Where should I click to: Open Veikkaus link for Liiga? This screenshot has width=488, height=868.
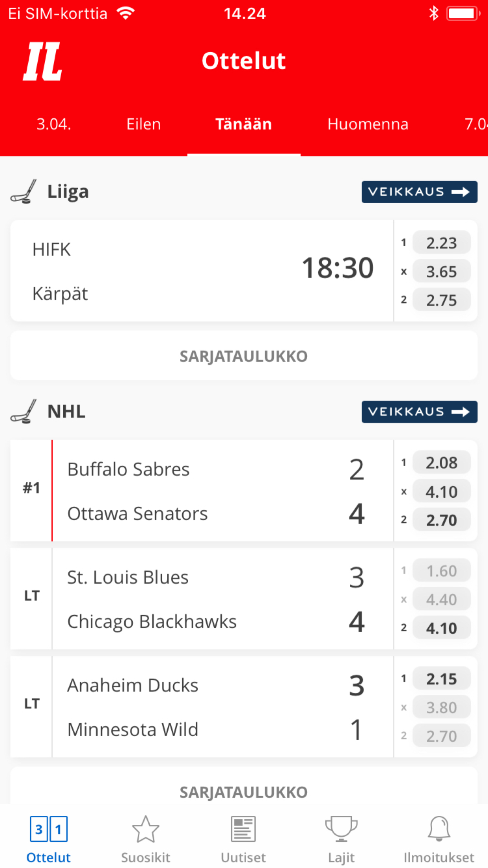[419, 192]
